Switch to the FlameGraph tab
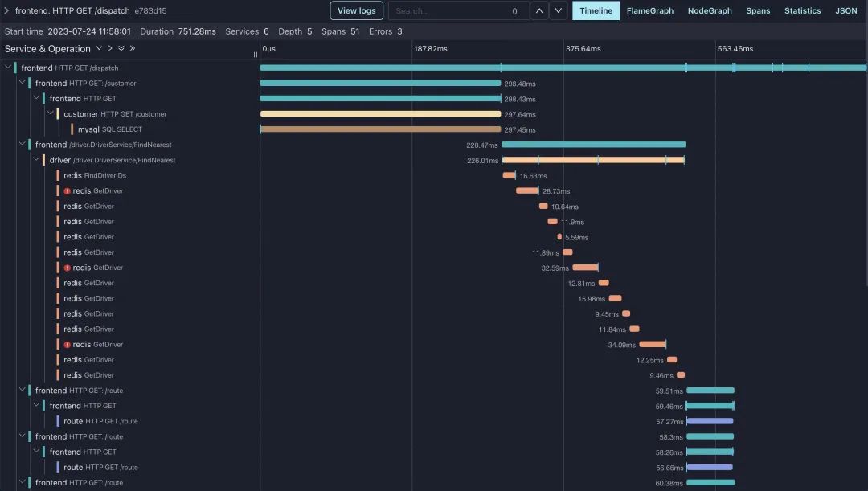This screenshot has height=491, width=868. 650,10
